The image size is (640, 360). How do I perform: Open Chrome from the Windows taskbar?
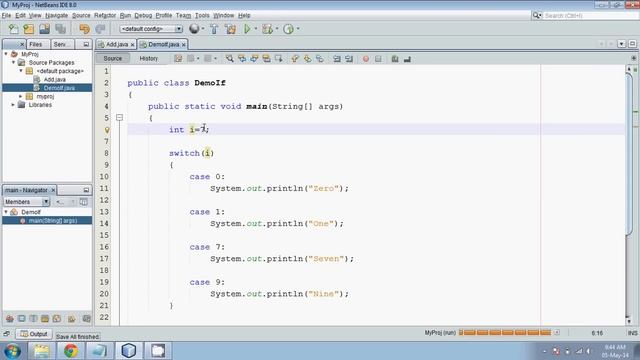click(70, 351)
